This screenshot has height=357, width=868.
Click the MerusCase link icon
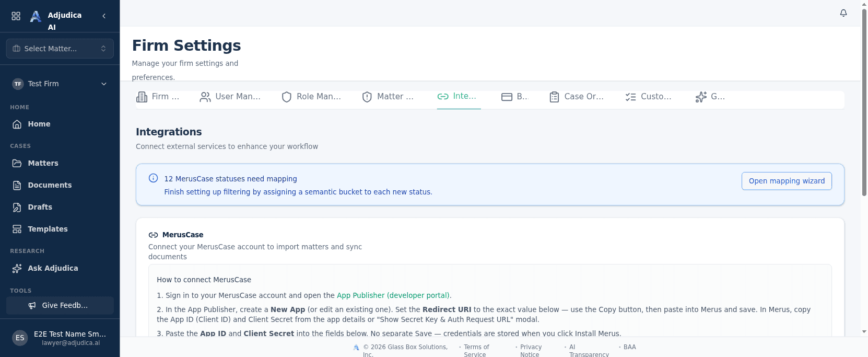coord(153,235)
